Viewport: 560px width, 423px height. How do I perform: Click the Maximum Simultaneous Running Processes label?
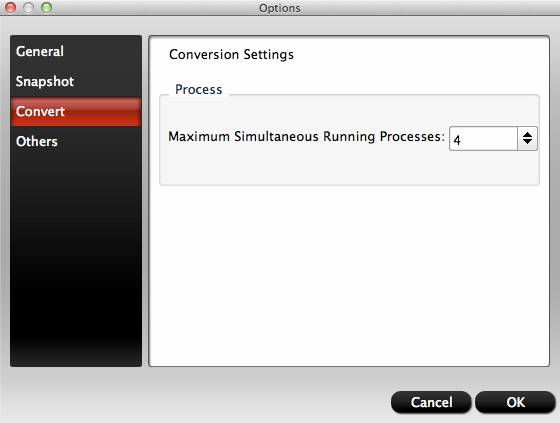click(x=306, y=136)
